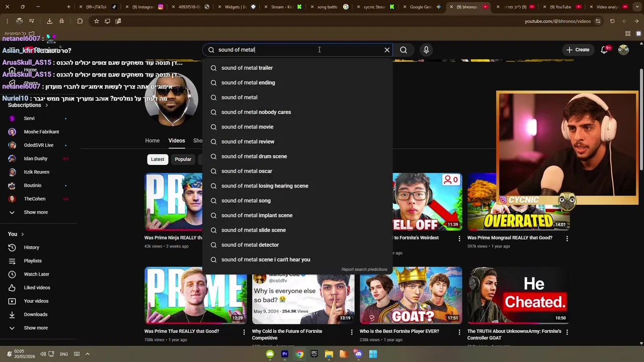Open options for Why Cold is the Future video

(352, 332)
